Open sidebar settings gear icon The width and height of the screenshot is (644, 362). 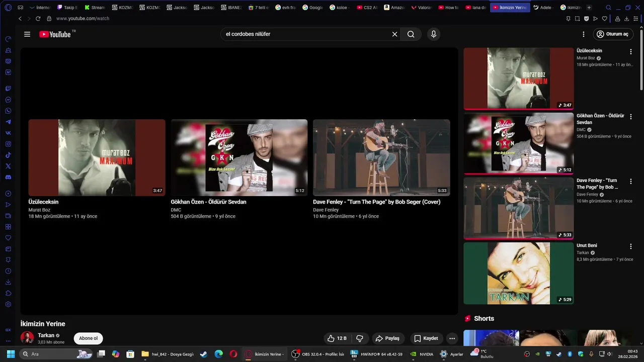[8, 304]
